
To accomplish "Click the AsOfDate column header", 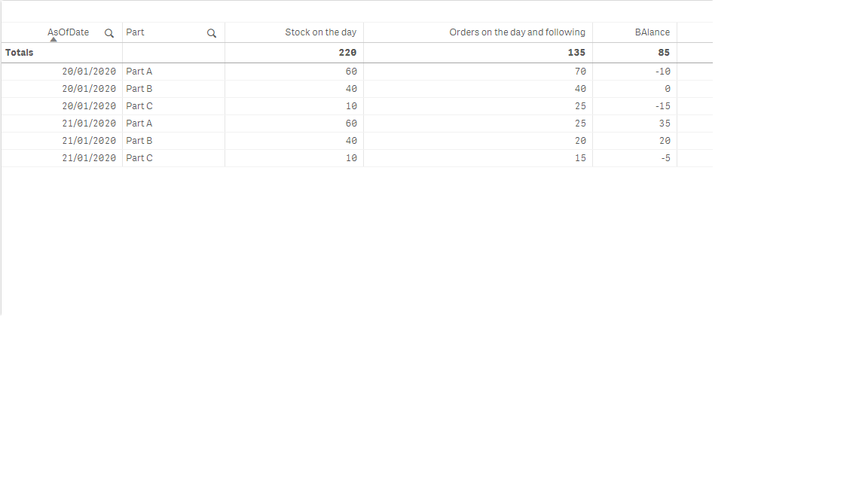I will point(68,32).
